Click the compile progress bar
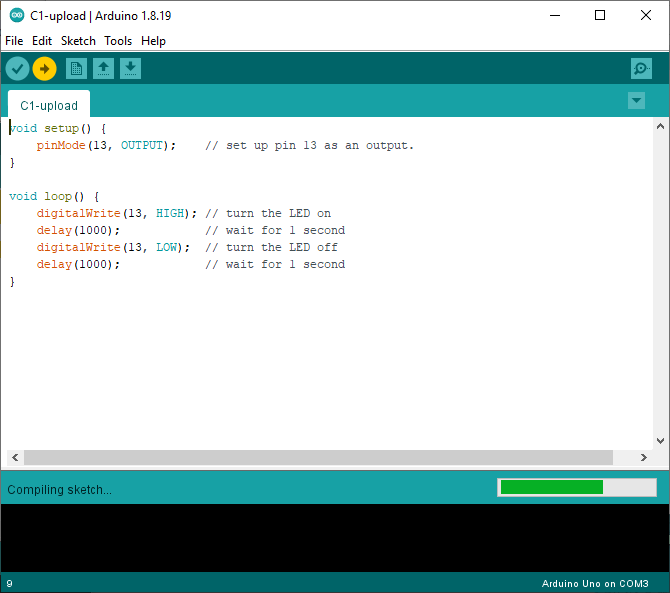Image resolution: width=670 pixels, height=593 pixels. pyautogui.click(x=577, y=487)
